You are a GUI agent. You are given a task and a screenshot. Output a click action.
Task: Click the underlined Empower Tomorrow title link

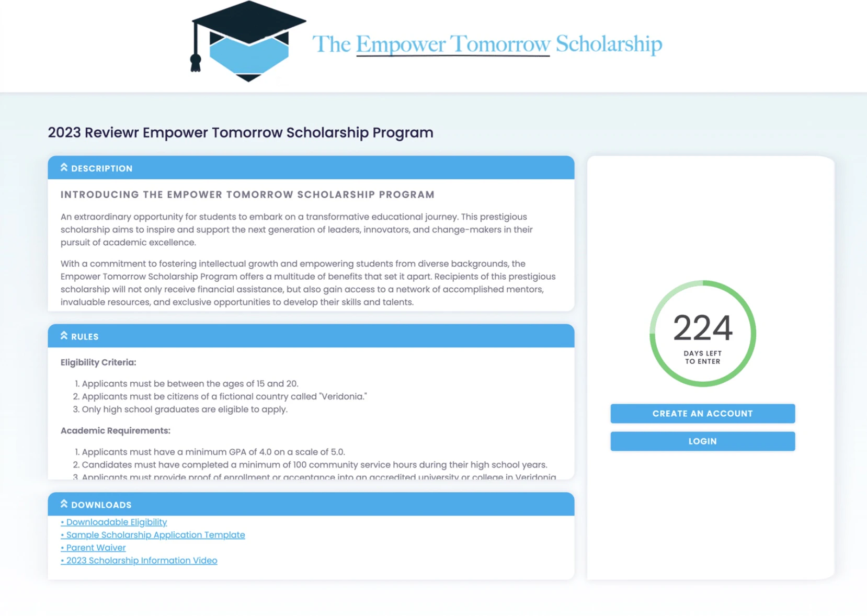453,44
